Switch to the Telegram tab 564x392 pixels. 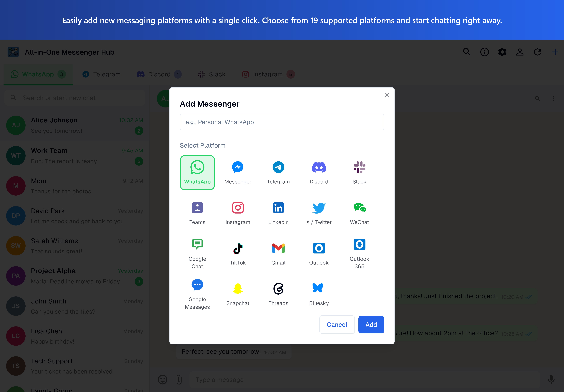tap(101, 74)
